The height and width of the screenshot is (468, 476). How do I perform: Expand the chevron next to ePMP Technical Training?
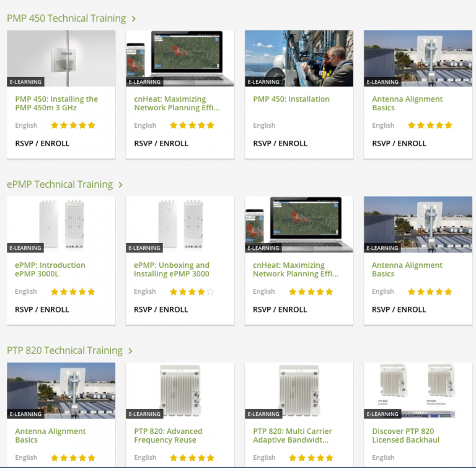coord(120,185)
